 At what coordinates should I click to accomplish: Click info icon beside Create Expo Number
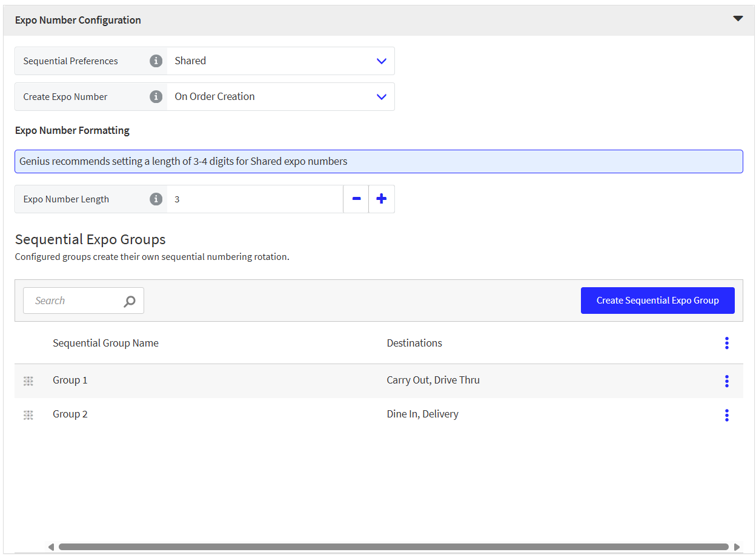(156, 97)
